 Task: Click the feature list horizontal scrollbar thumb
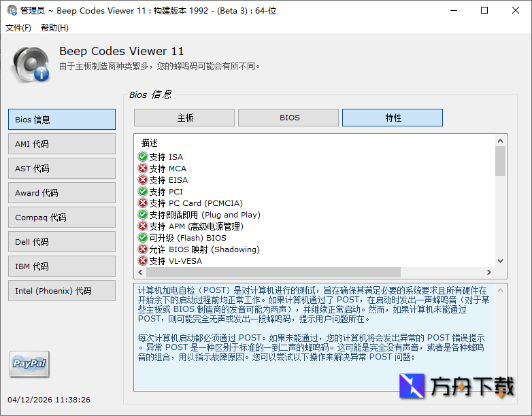coord(273,272)
